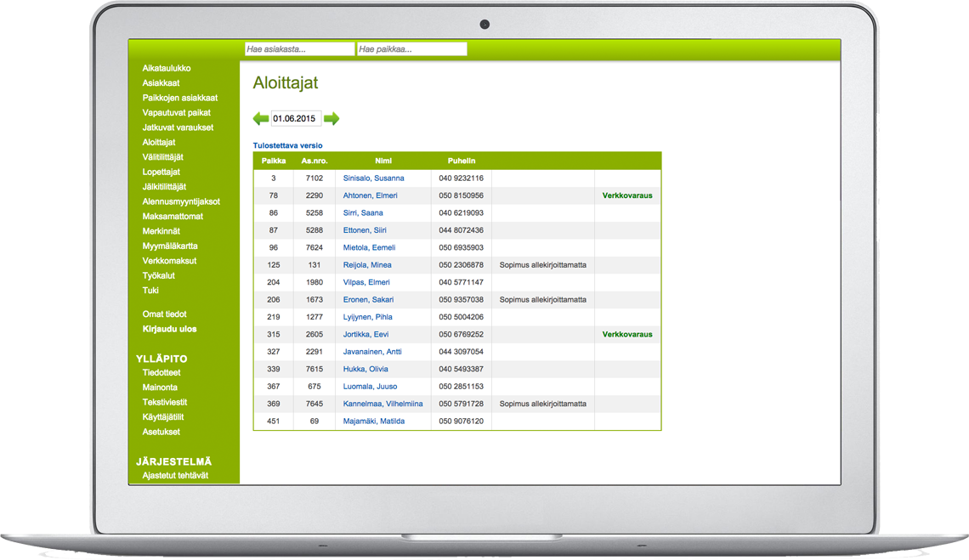Click Verkkovaraus label in Ahtonen, Elmeri row
This screenshot has width=969, height=560.
click(626, 195)
